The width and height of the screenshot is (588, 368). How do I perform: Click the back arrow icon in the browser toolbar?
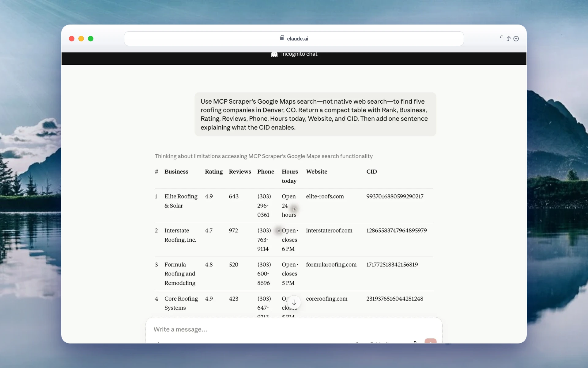tap(501, 38)
